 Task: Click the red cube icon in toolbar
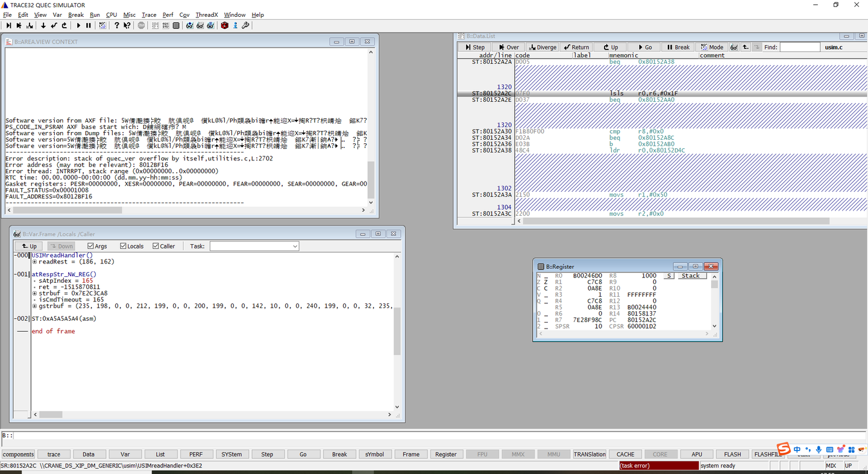tap(225, 25)
